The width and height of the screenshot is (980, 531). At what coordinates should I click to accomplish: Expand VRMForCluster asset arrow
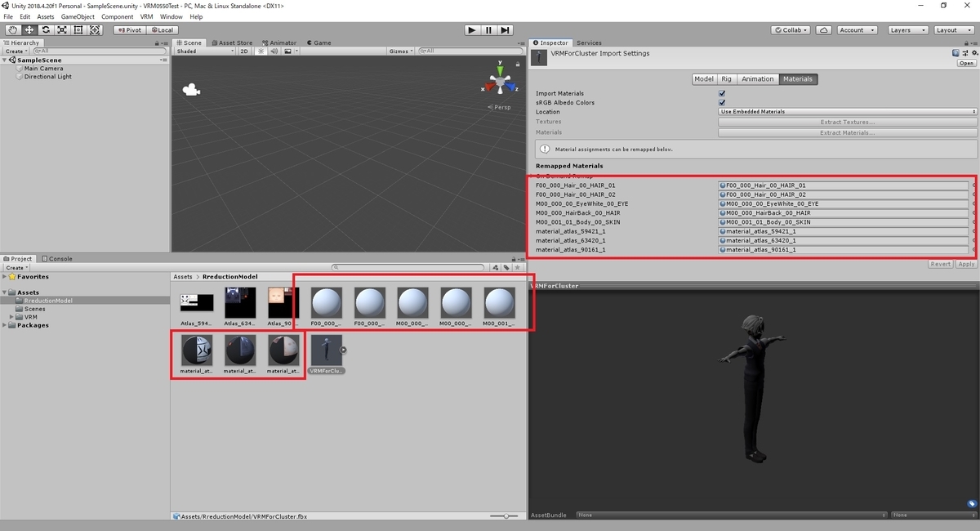pyautogui.click(x=344, y=350)
